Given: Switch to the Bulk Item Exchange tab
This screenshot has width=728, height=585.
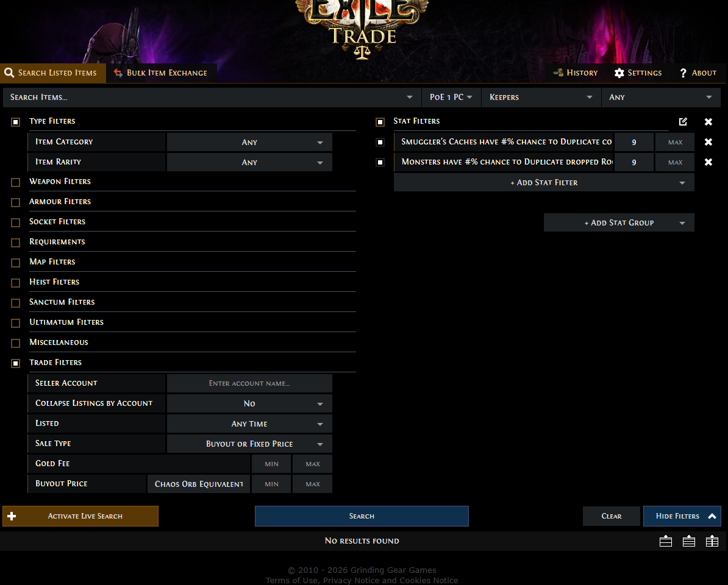Looking at the screenshot, I should pyautogui.click(x=161, y=73).
